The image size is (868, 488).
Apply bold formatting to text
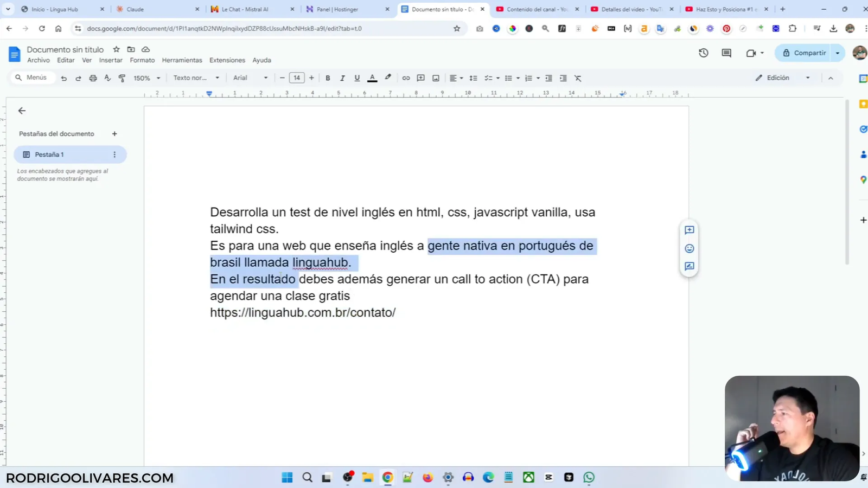coord(328,78)
